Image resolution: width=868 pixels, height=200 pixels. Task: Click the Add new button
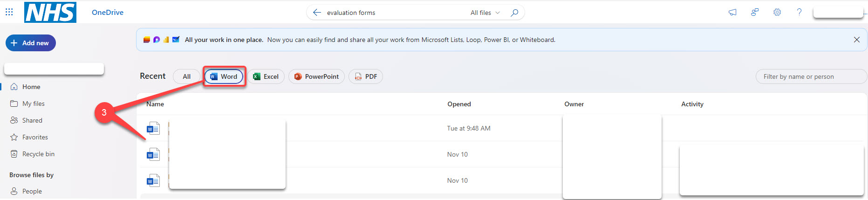click(31, 43)
